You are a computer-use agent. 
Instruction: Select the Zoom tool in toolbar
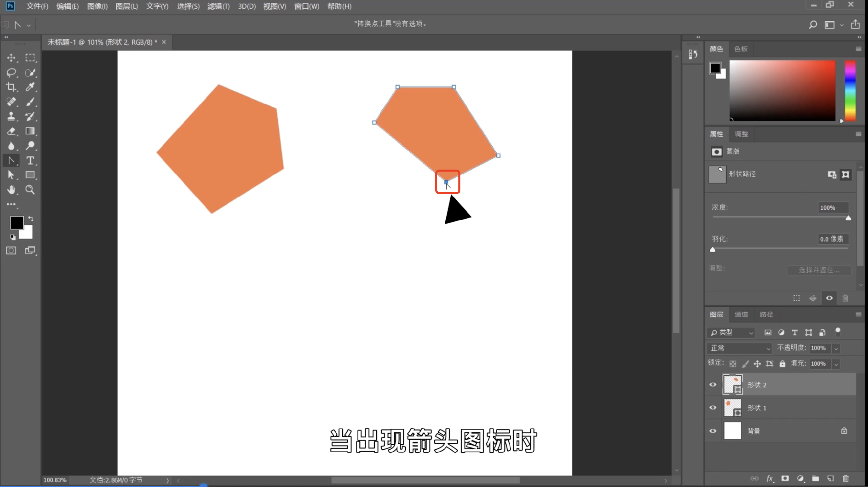pos(30,190)
